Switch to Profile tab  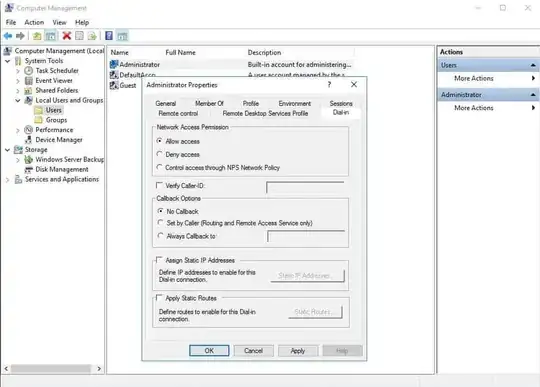(x=251, y=103)
